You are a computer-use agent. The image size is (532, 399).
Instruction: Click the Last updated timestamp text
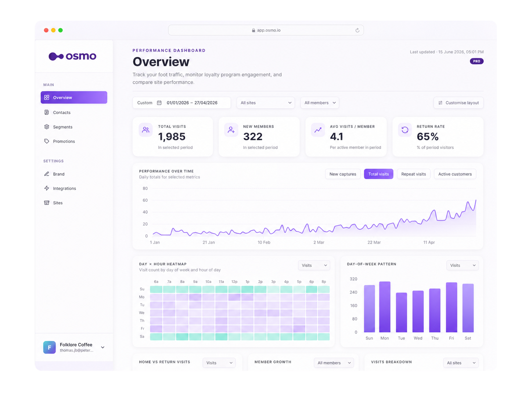[x=447, y=52]
